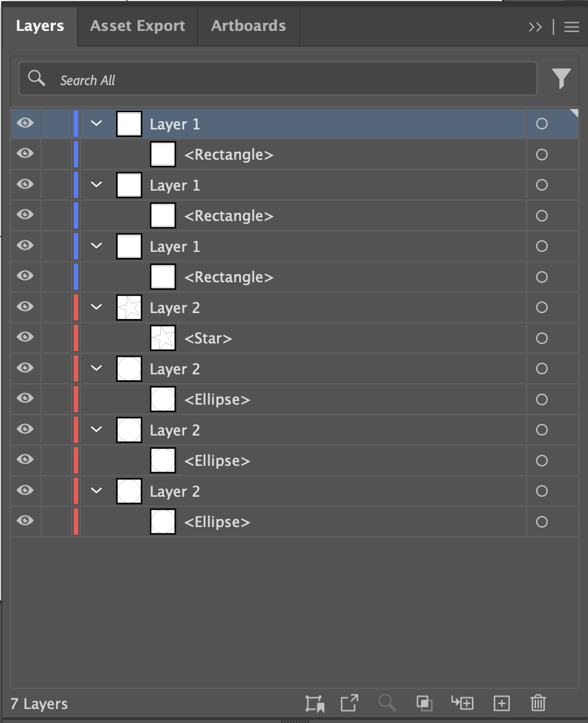Create a new sublayer
The width and height of the screenshot is (588, 723).
click(x=463, y=703)
